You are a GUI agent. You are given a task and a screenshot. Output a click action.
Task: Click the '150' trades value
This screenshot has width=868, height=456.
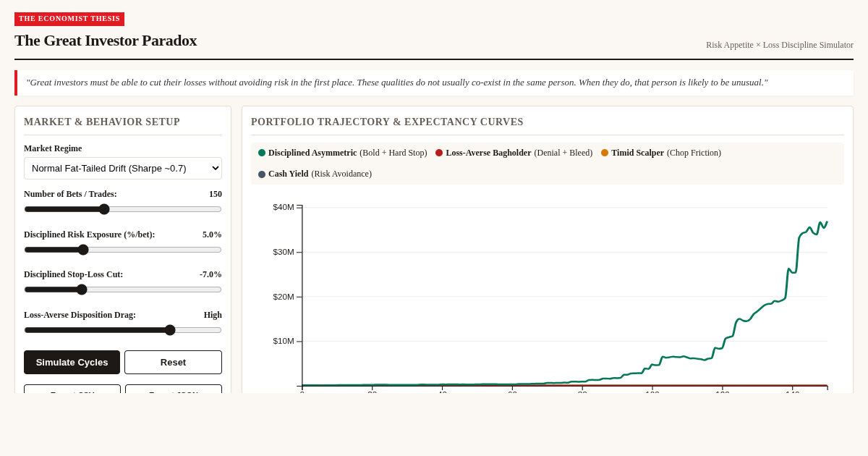coord(216,194)
